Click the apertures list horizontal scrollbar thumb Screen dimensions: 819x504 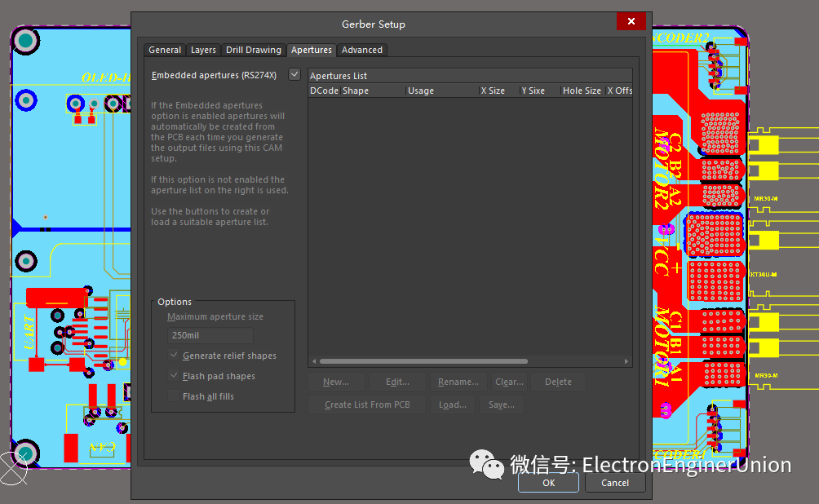(423, 361)
